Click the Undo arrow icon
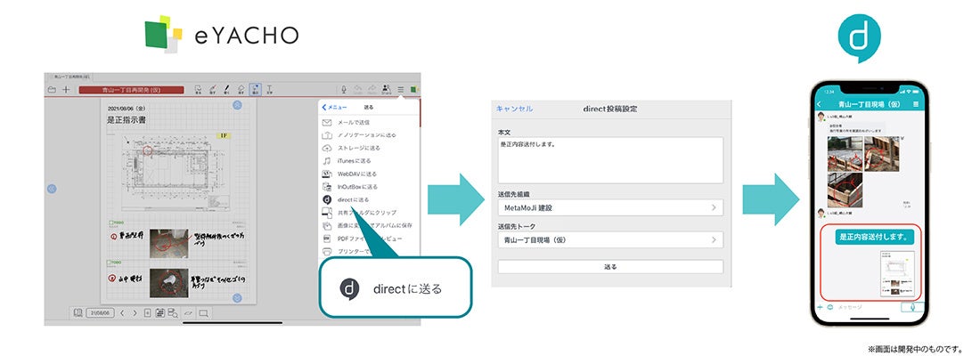Viewport: 980px width, 356px height. pos(358,90)
